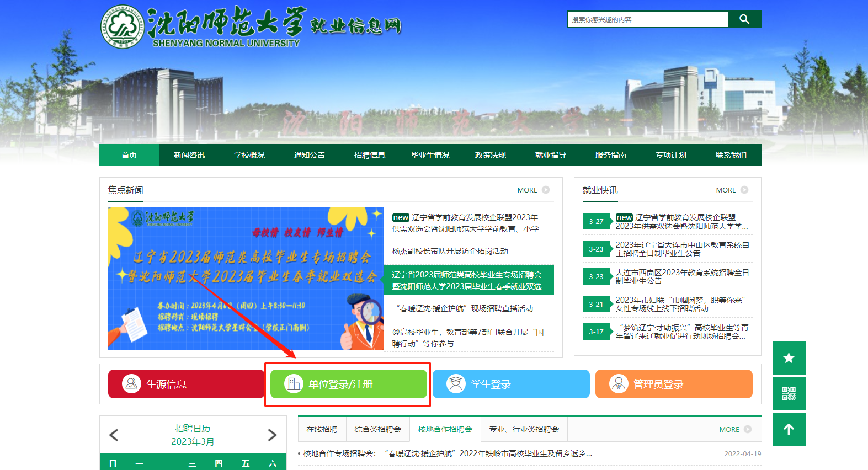Click the focus news banner image
Image resolution: width=868 pixels, height=470 pixels.
(x=246, y=279)
